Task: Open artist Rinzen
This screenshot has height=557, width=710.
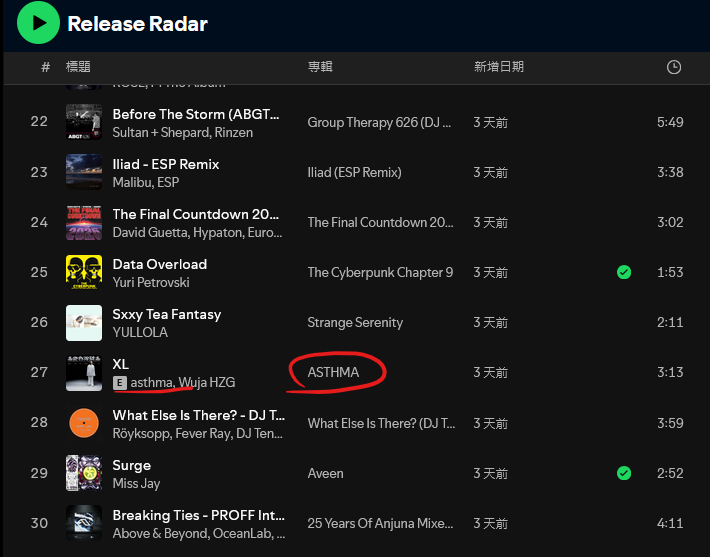Action: coord(234,133)
